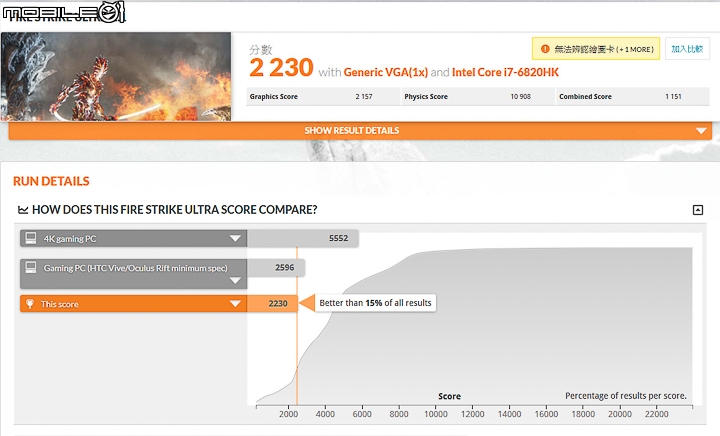Click the 2000 axis label on chart
This screenshot has height=436, width=720.
288,414
